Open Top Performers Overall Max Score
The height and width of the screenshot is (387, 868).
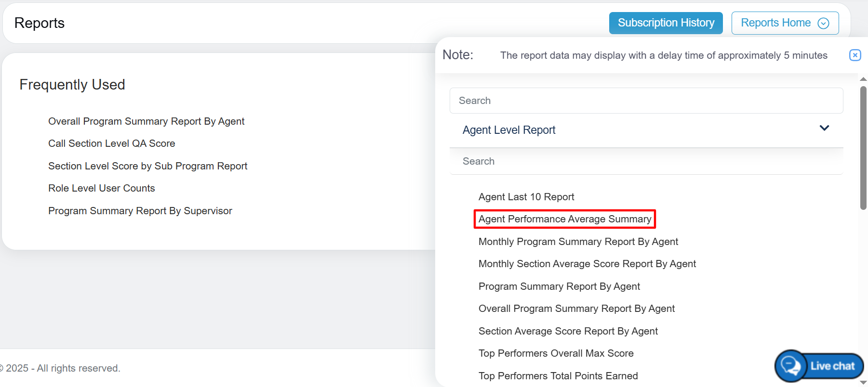556,353
